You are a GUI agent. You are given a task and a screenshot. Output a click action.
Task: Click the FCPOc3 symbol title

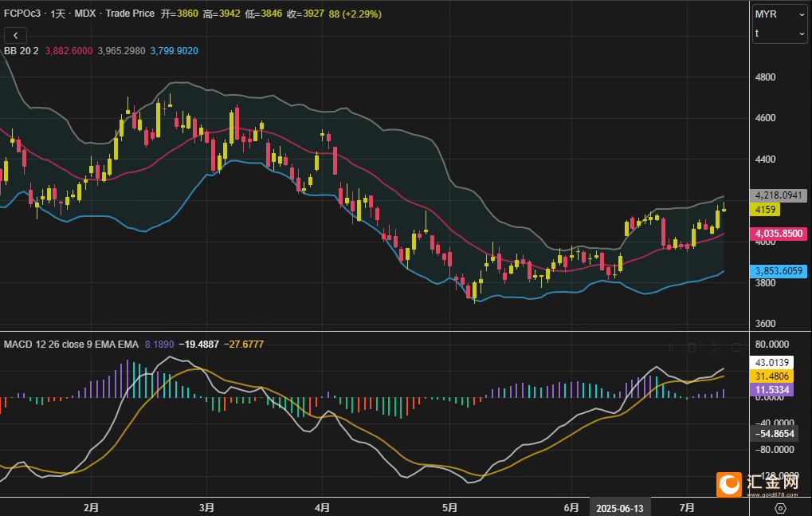[x=22, y=14]
